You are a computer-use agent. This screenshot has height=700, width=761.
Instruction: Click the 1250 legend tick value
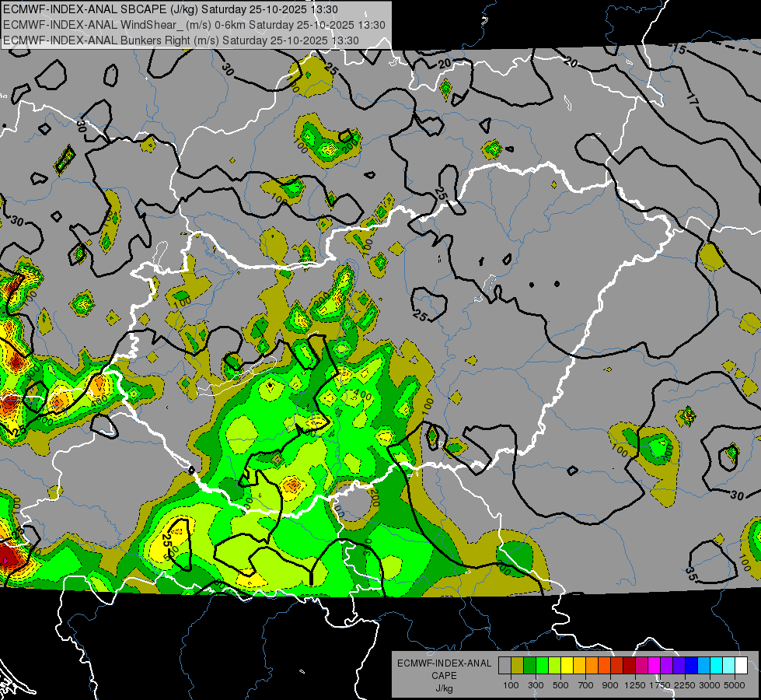[x=635, y=685]
